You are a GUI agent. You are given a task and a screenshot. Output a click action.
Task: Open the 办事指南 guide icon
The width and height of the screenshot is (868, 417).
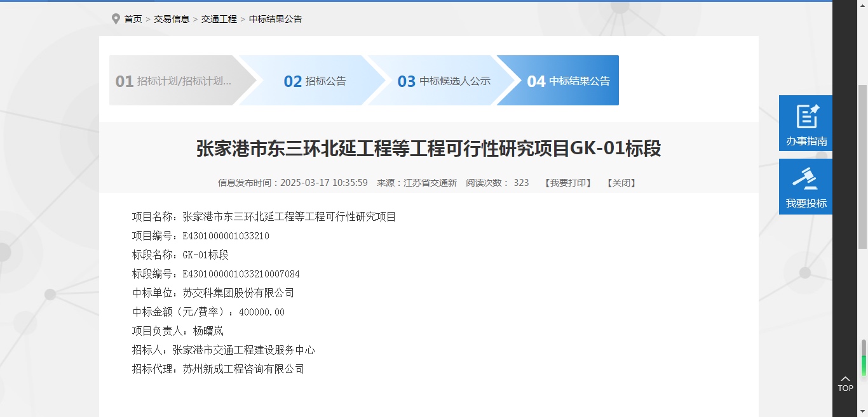806,123
